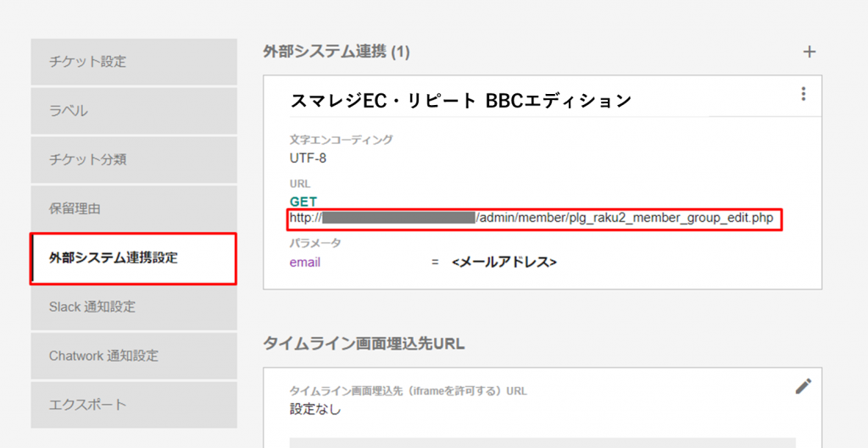Image resolution: width=868 pixels, height=448 pixels.
Task: Select 外部システム連携設定 in the sidebar
Action: coord(134,258)
